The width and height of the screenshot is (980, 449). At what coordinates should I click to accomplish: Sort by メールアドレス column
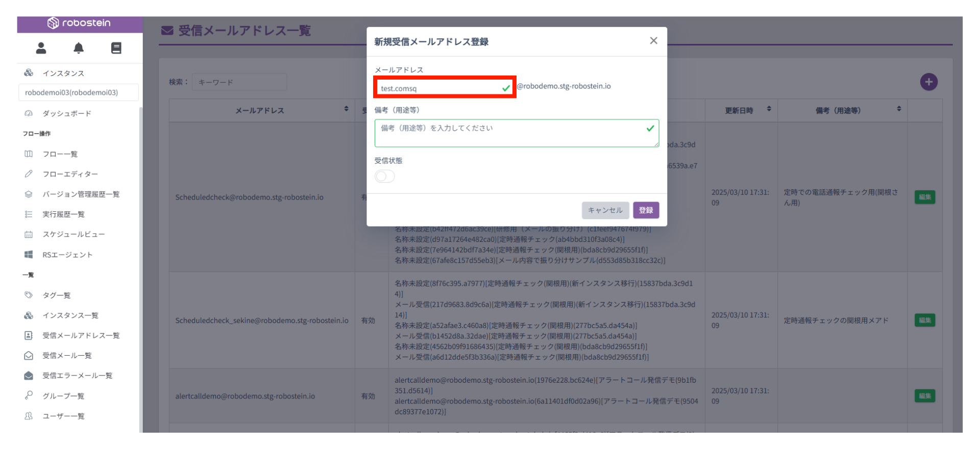pos(346,109)
